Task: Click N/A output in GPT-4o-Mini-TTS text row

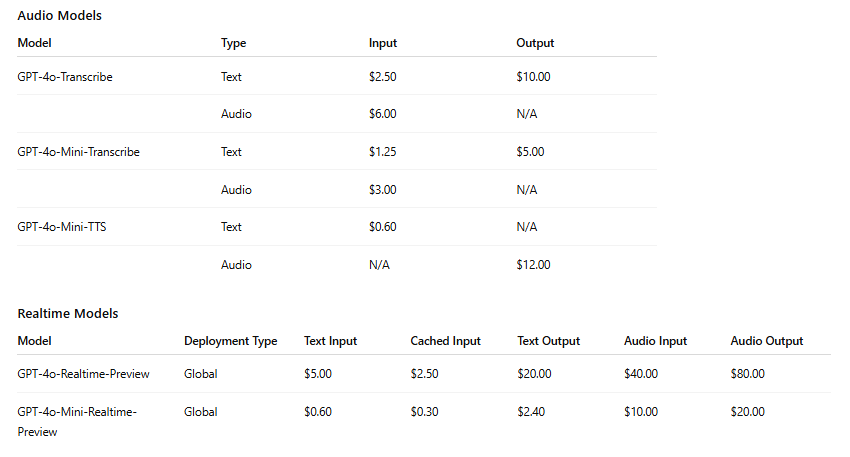Action: click(527, 227)
